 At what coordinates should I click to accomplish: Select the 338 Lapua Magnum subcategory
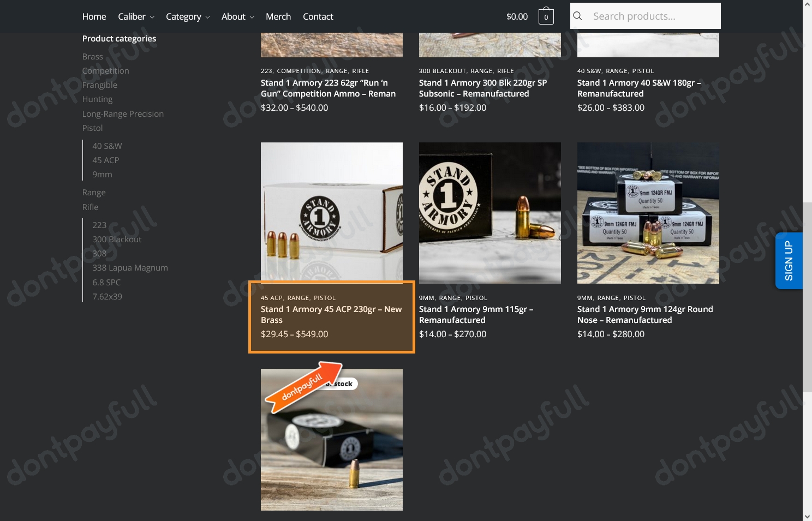130,267
